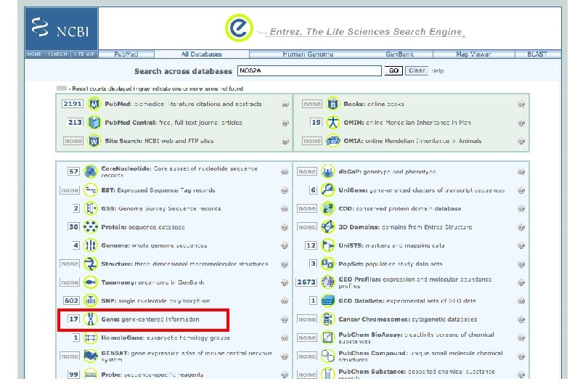Switch to the PubMed tab
This screenshot has height=392, width=588.
(126, 54)
